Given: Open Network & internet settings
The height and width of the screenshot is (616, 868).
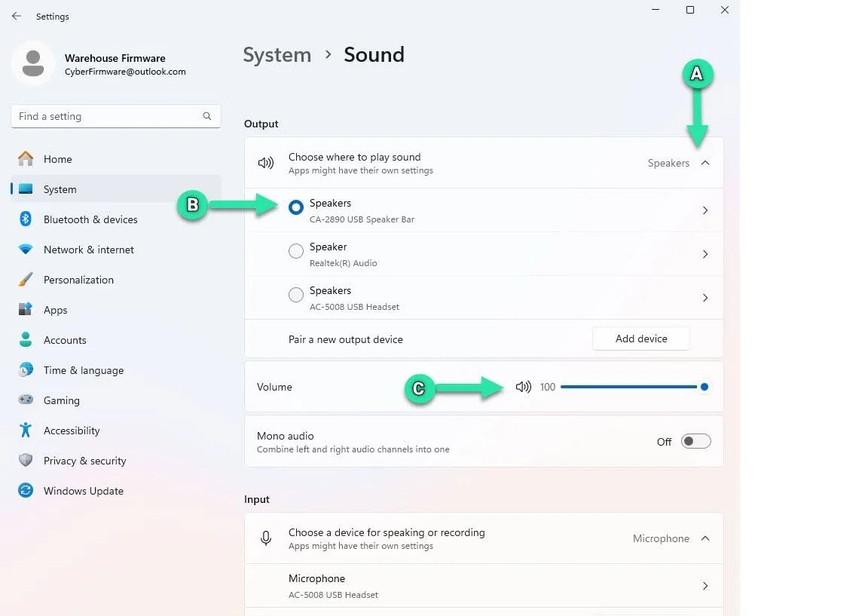Looking at the screenshot, I should coord(88,250).
